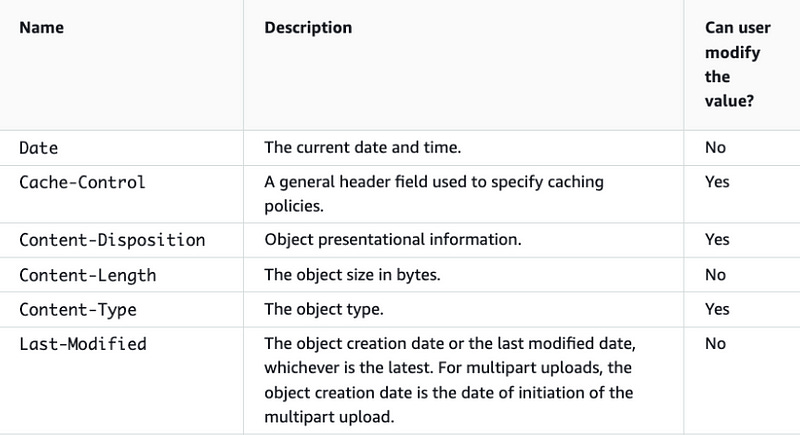Click 'The object type.' description
The height and width of the screenshot is (435, 800).
pyautogui.click(x=323, y=310)
